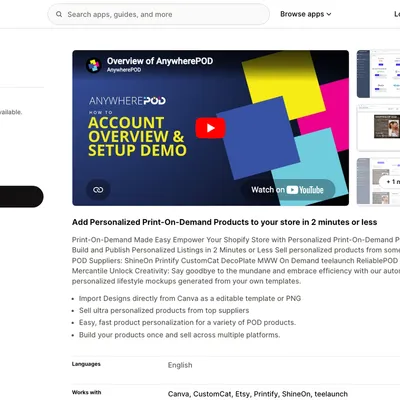Viewport: 400px width, 400px height.
Task: Copy video link via chain icon
Action: [98, 190]
